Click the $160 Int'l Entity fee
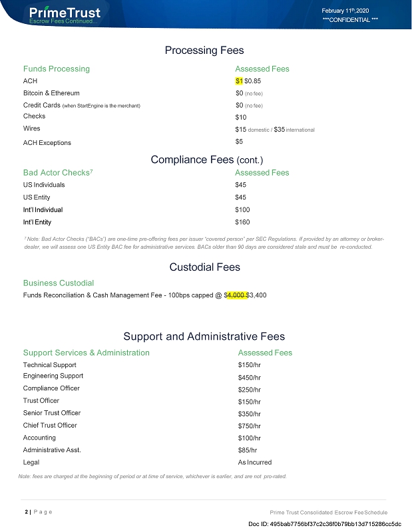Screen dimensions: 412x532 242,222
